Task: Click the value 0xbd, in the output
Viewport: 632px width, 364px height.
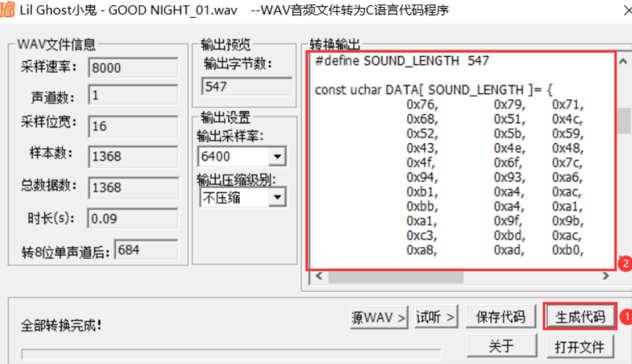Action: click(509, 236)
